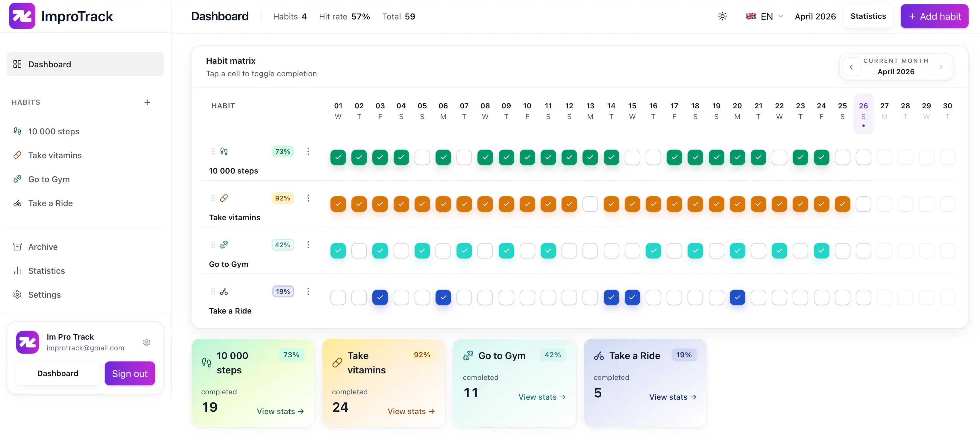Open Settings from the sidebar
The height and width of the screenshot is (447, 980).
(85, 294)
